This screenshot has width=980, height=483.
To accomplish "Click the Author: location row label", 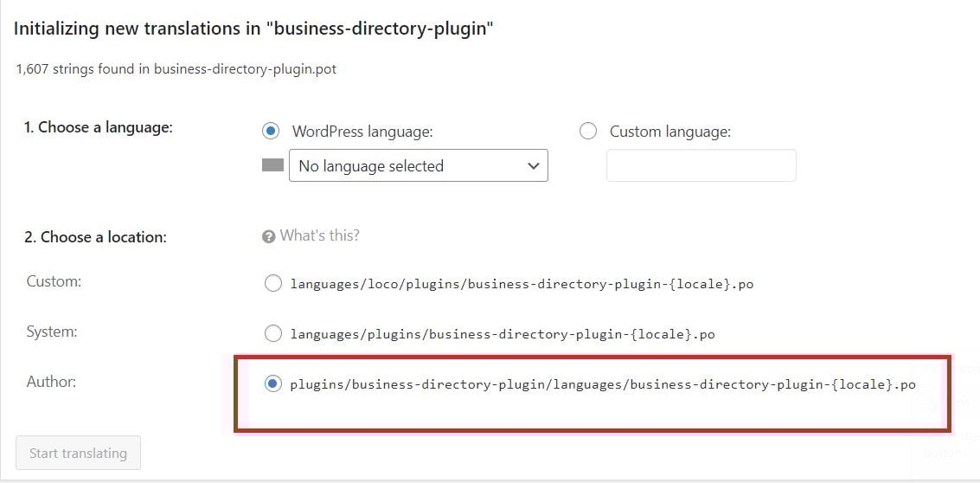I will (x=51, y=382).
